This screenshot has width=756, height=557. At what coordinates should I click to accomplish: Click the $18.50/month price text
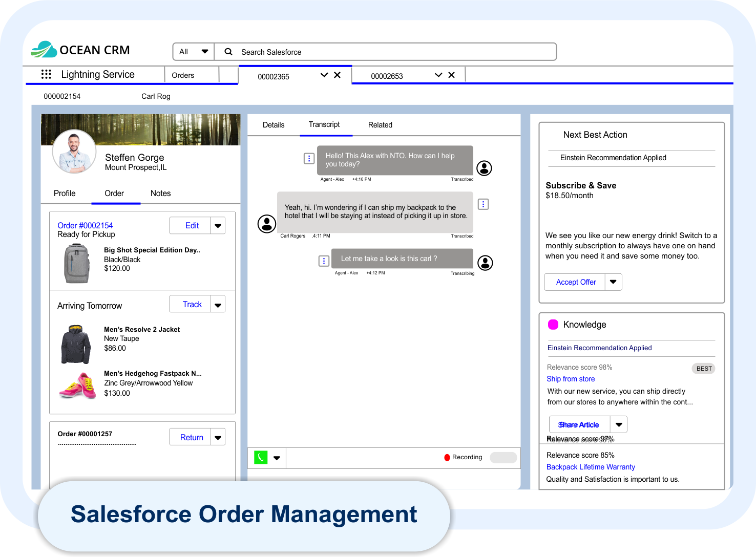pyautogui.click(x=570, y=196)
